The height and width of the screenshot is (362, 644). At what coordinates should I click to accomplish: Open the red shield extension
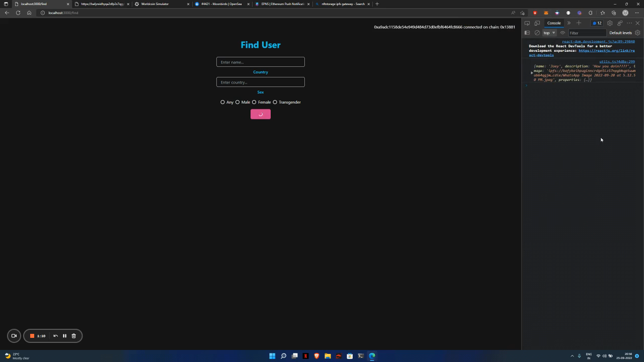point(535,13)
